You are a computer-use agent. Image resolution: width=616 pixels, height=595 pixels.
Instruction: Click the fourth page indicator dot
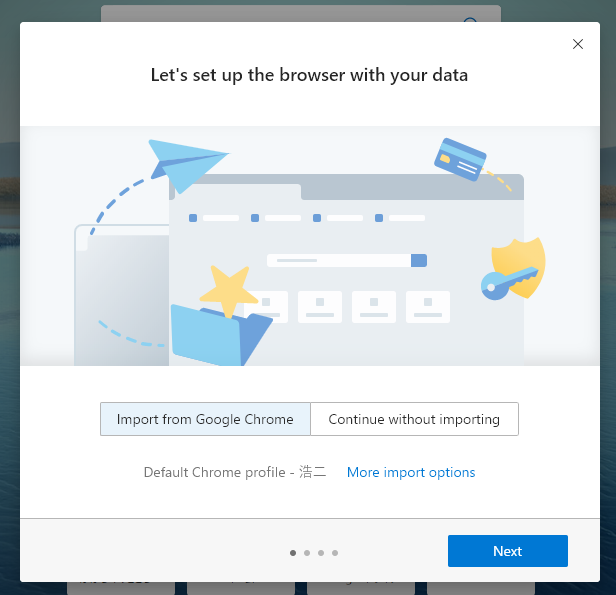(x=335, y=553)
